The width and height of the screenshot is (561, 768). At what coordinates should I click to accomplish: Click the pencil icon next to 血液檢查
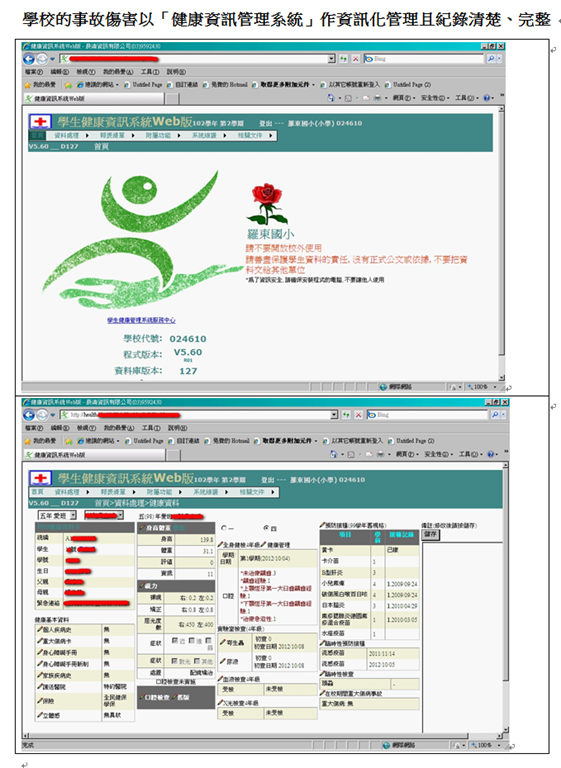220,679
